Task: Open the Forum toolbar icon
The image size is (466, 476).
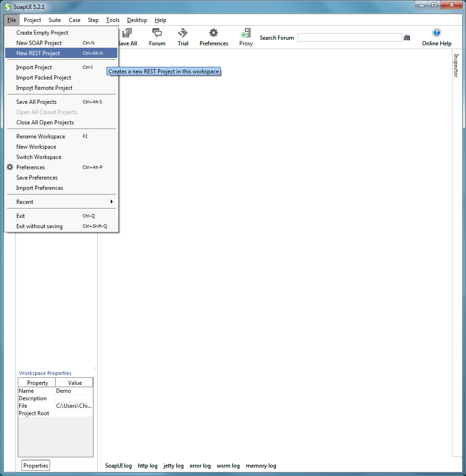Action: pyautogui.click(x=157, y=33)
